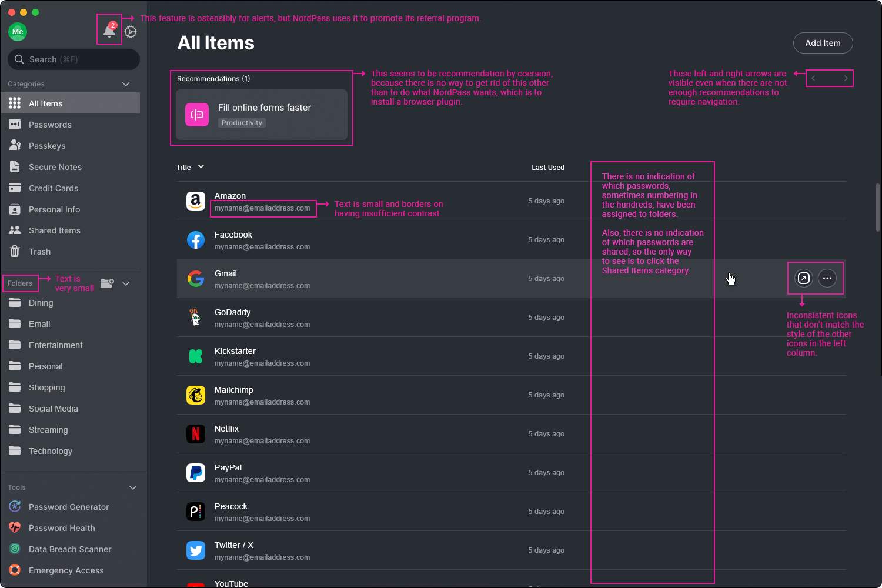Click the PayPal logo icon
Screen dimensions: 882x588
point(196,473)
